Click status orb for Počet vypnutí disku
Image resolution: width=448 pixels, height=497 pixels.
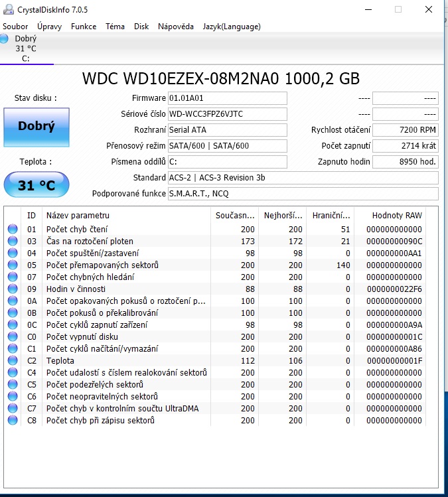[x=13, y=336]
